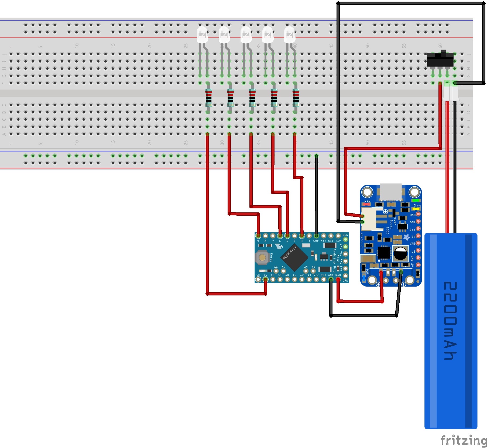This screenshot has width=487, height=448.
Task: Select the rightmost white LED
Action: [290, 35]
